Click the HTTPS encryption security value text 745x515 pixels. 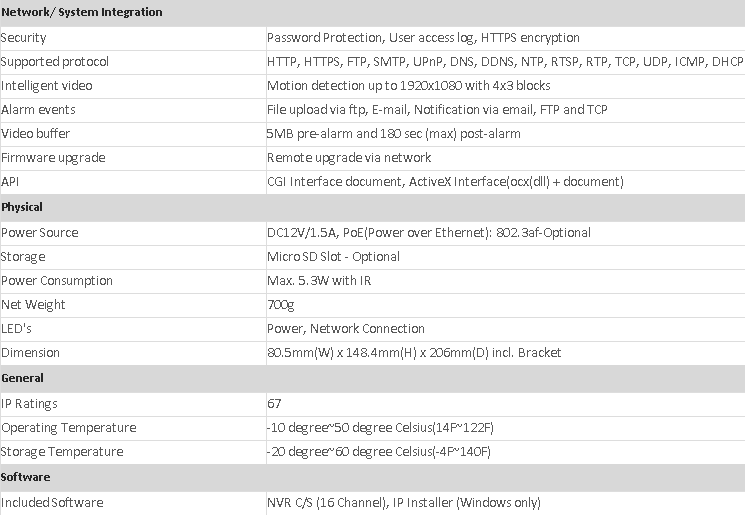(x=530, y=37)
